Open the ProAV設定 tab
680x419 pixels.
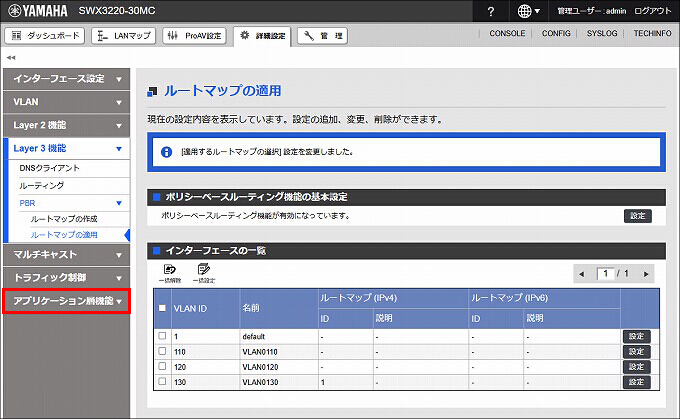pos(194,36)
